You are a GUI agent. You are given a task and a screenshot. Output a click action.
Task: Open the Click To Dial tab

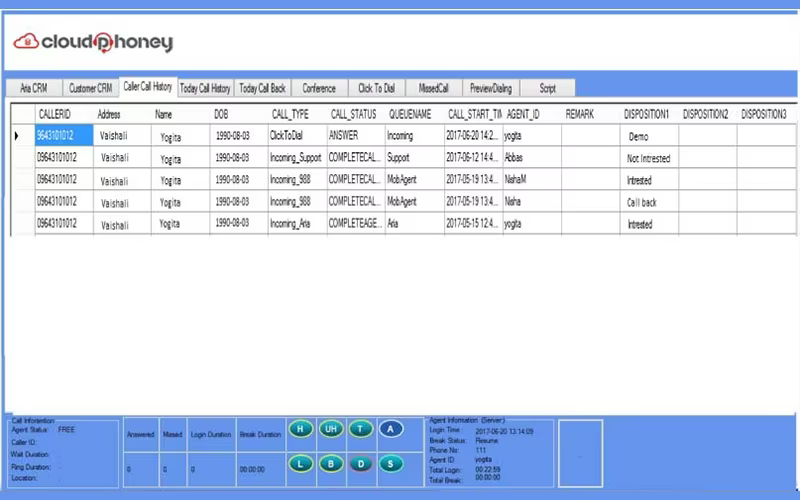(x=377, y=88)
